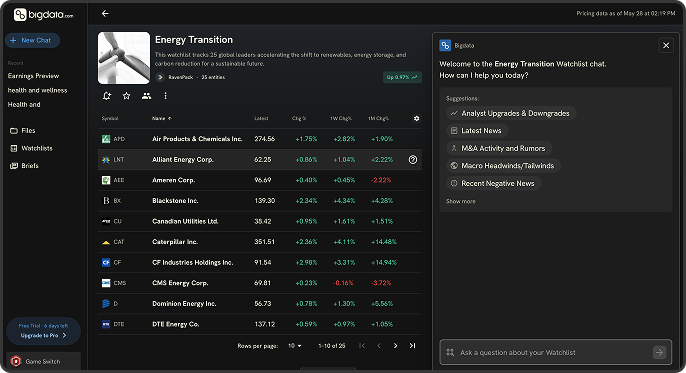Select Caterpillar Inc. name
This screenshot has height=373, width=686.
click(x=175, y=242)
